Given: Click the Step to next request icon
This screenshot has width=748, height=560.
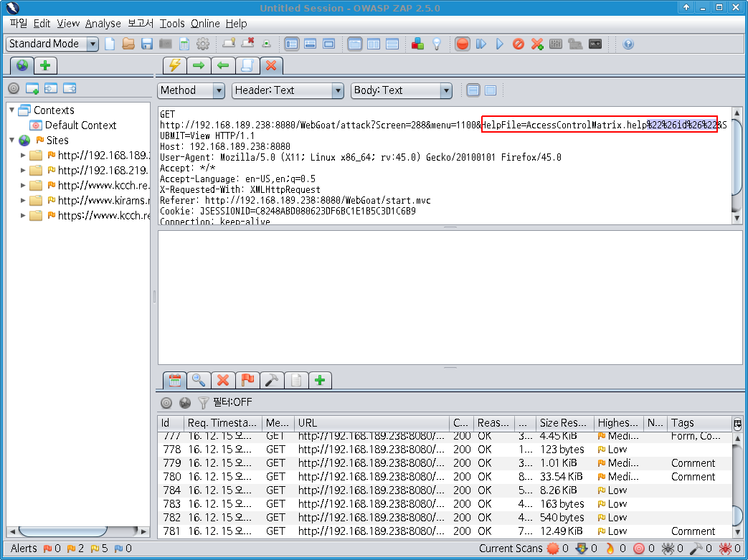Looking at the screenshot, I should [x=480, y=44].
